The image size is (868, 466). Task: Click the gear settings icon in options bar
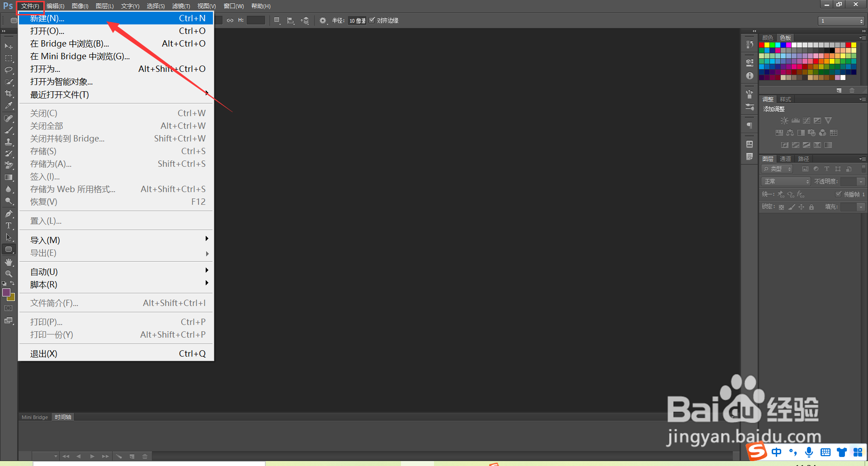coord(322,20)
